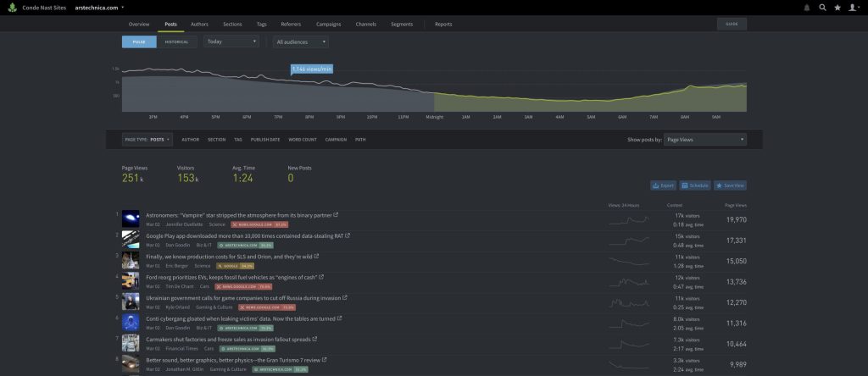This screenshot has height=376, width=868.
Task: Switch to Historical view
Action: [x=176, y=41]
